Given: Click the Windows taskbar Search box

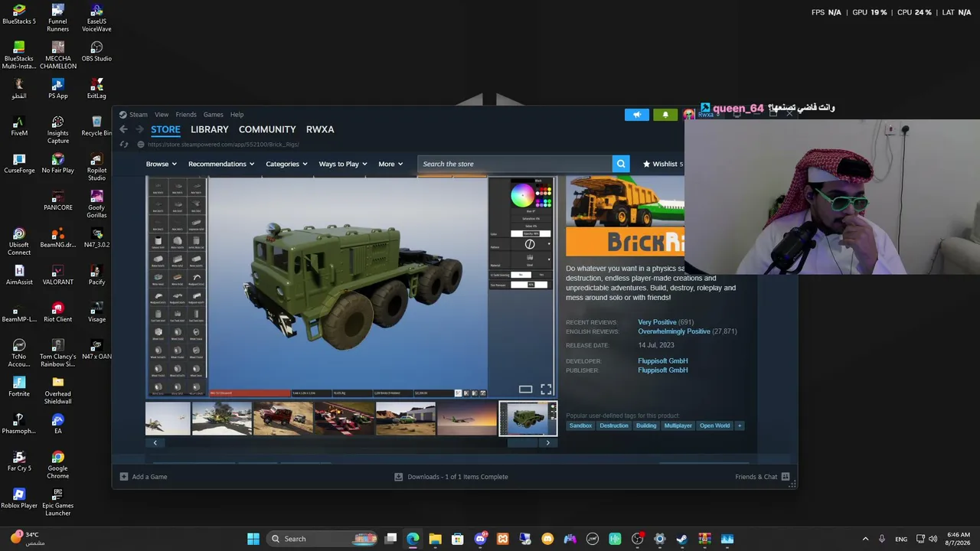Looking at the screenshot, I should tap(322, 539).
